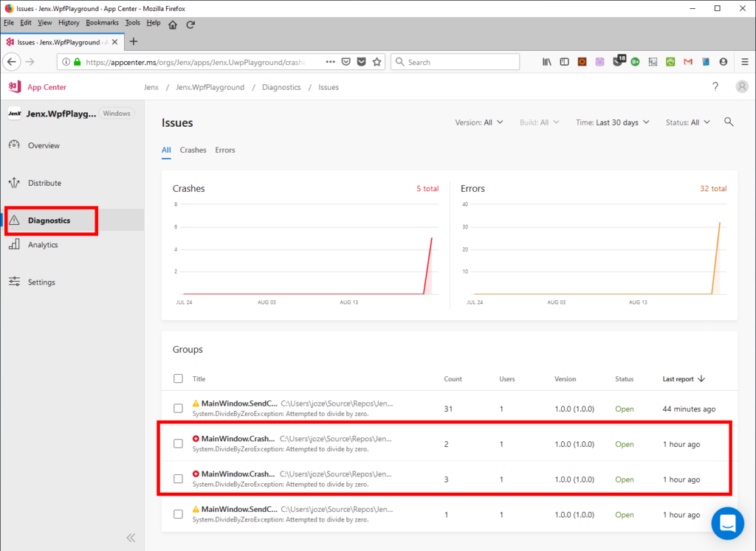The width and height of the screenshot is (756, 551).
Task: Show site information icon in address bar
Action: pyautogui.click(x=66, y=62)
